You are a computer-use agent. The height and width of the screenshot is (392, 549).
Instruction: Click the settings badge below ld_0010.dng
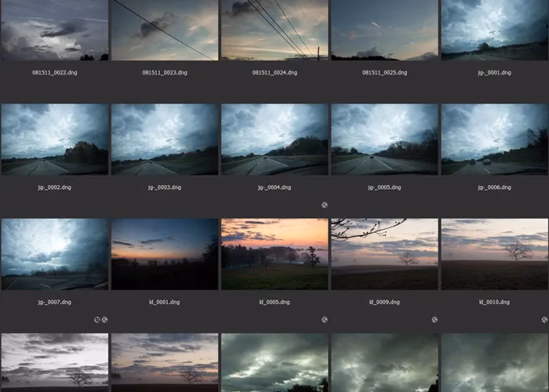click(x=544, y=320)
